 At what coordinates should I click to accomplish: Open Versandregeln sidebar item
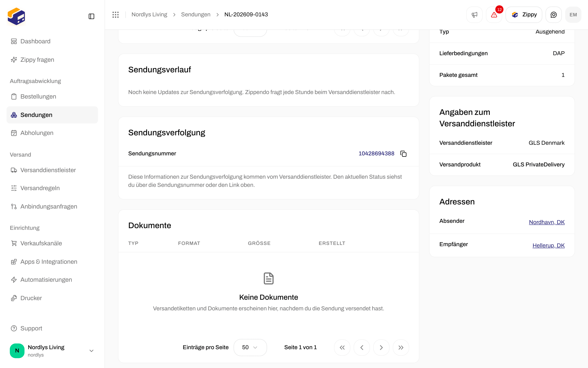pos(52,188)
